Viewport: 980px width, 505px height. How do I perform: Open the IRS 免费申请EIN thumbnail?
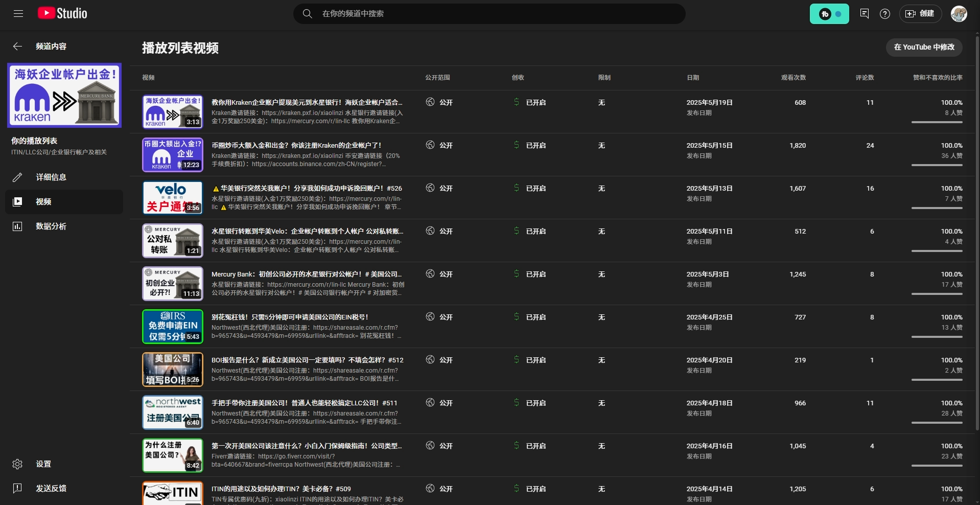tap(173, 327)
